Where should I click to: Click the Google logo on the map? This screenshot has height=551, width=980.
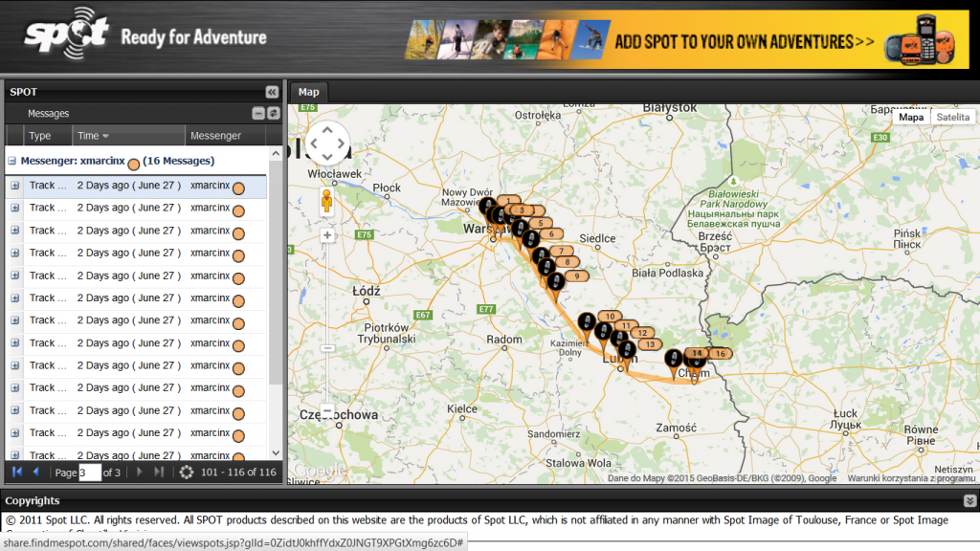click(320, 469)
